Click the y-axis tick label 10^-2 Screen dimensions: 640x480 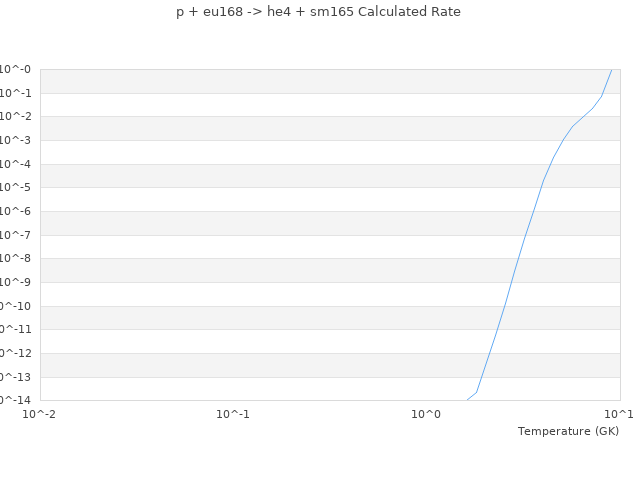pyautogui.click(x=16, y=117)
